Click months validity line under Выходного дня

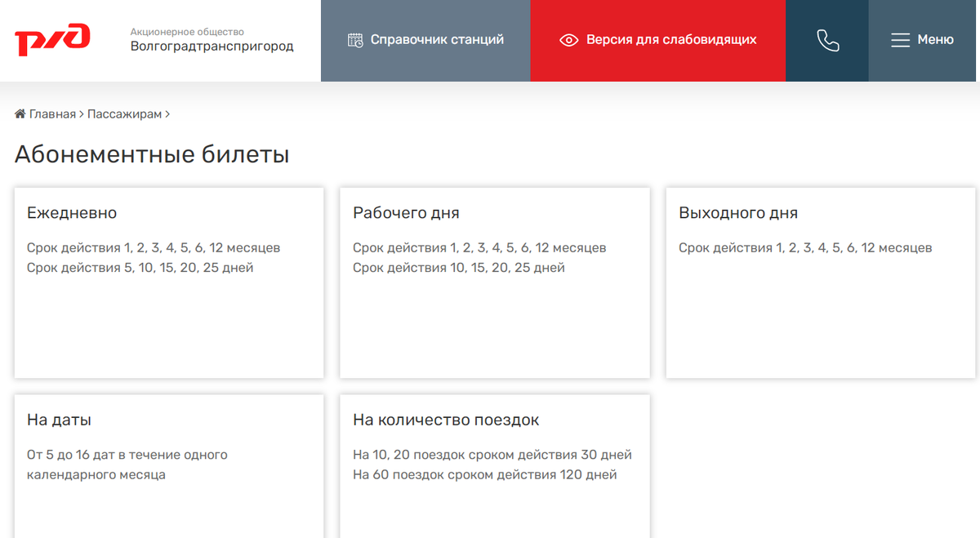pyautogui.click(x=805, y=248)
